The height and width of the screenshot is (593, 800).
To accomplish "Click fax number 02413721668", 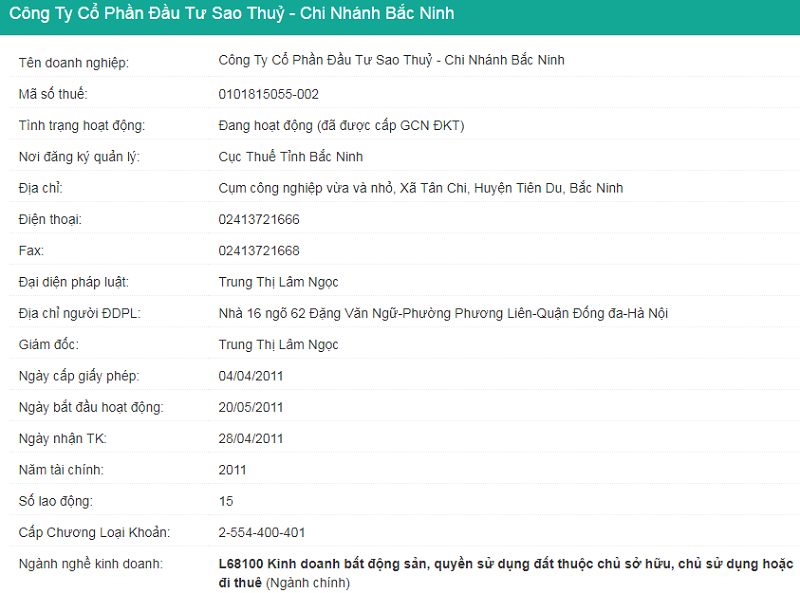I will pyautogui.click(x=258, y=250).
